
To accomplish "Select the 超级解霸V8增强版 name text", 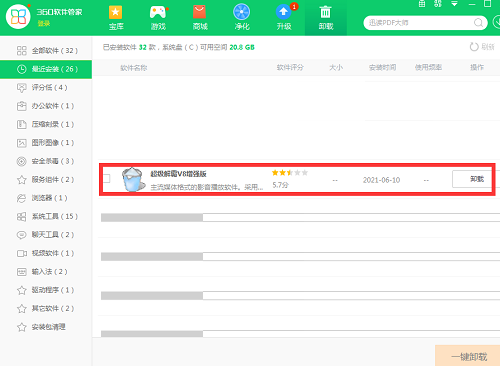I will point(178,174).
